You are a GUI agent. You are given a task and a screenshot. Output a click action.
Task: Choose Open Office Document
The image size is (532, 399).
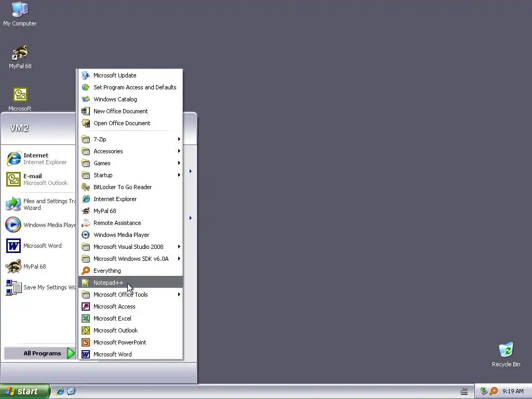coord(130,123)
